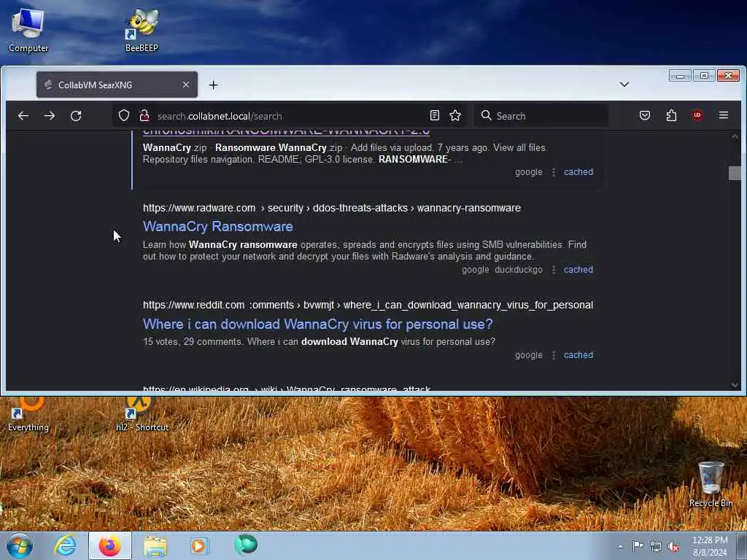Open the Pocket save icon
Screen dimensions: 747x560
pyautogui.click(x=645, y=115)
